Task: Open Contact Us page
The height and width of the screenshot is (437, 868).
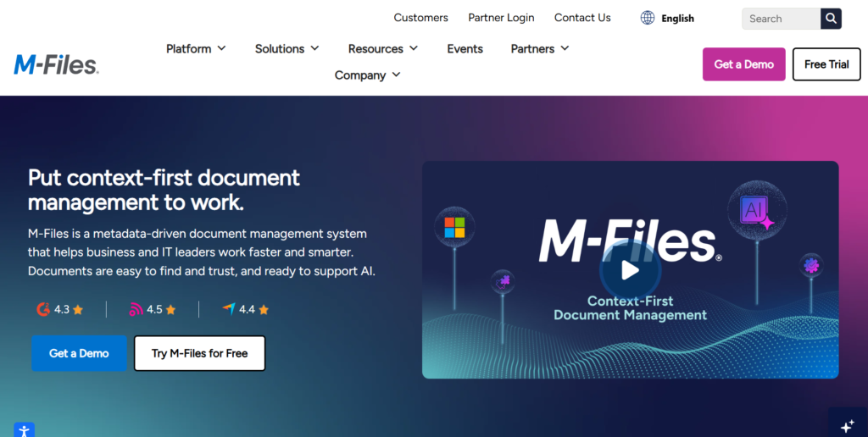Action: (582, 18)
